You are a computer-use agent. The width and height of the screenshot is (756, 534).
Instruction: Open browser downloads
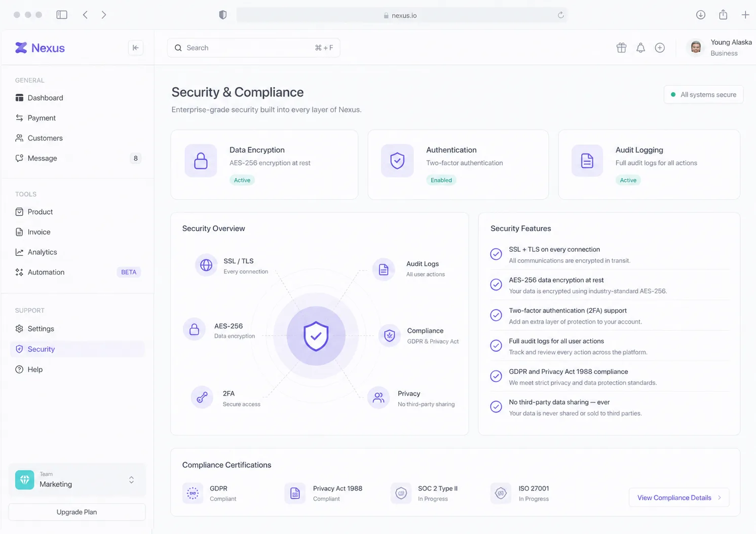coord(701,15)
